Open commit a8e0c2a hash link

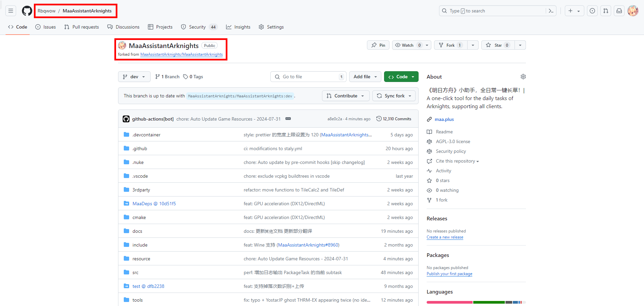[x=335, y=119]
